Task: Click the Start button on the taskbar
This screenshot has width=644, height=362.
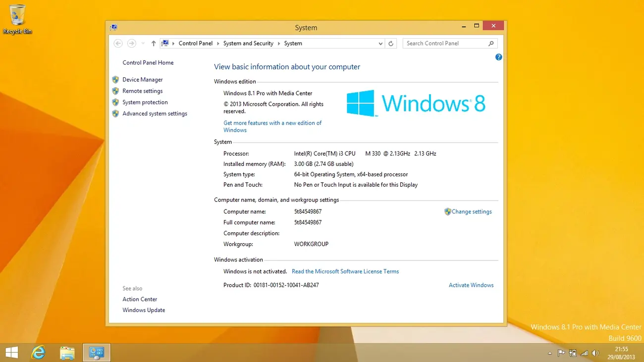Action: pos(11,352)
